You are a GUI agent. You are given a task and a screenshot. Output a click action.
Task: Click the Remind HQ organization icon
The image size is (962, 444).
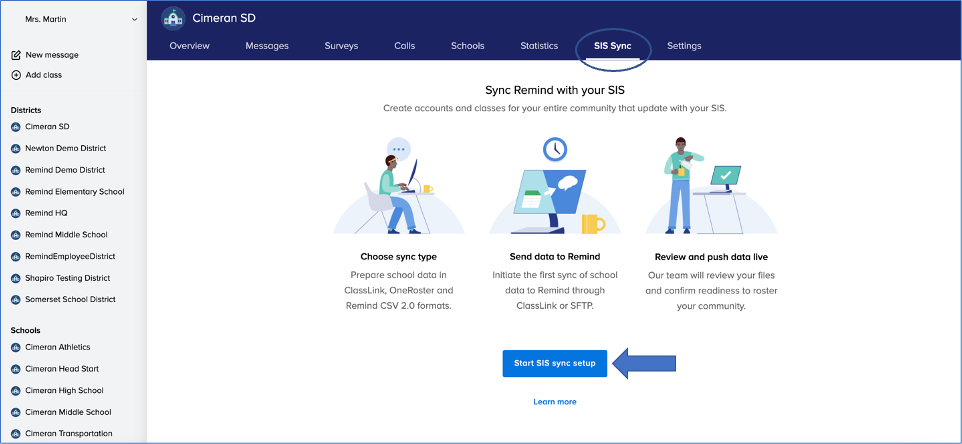point(16,213)
